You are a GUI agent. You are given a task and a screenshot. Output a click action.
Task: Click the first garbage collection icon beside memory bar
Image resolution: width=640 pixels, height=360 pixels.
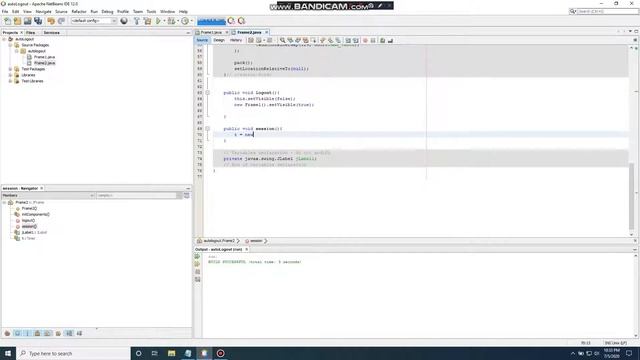coord(231,21)
